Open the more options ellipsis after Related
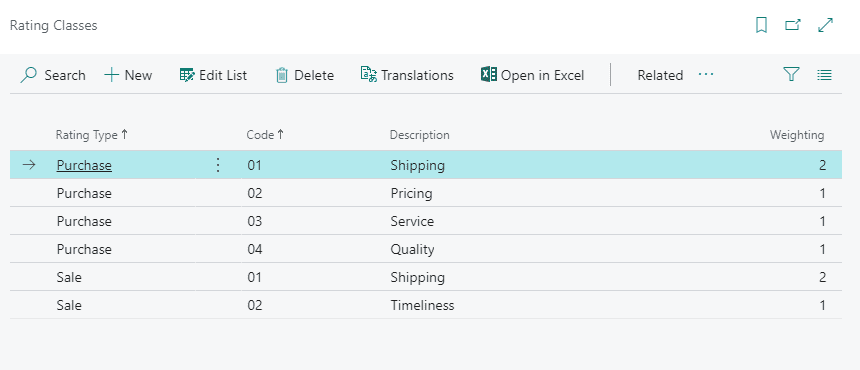The width and height of the screenshot is (860, 370). [x=706, y=75]
